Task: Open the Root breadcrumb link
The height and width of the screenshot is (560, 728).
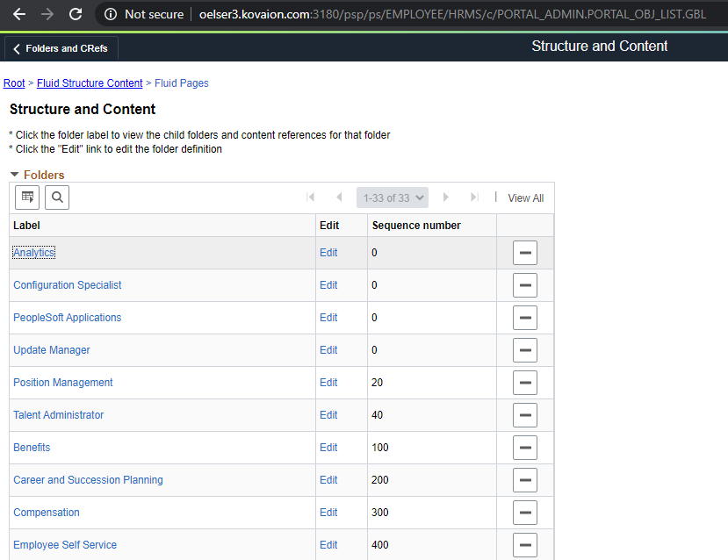Action: click(x=14, y=83)
